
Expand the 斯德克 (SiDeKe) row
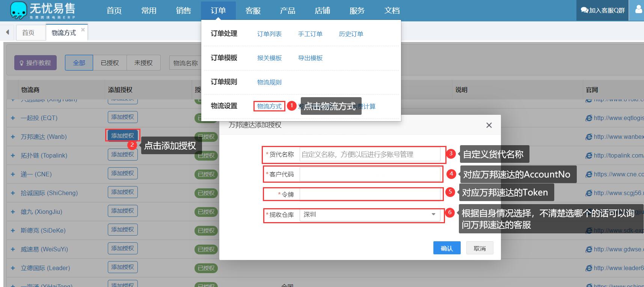pos(13,230)
